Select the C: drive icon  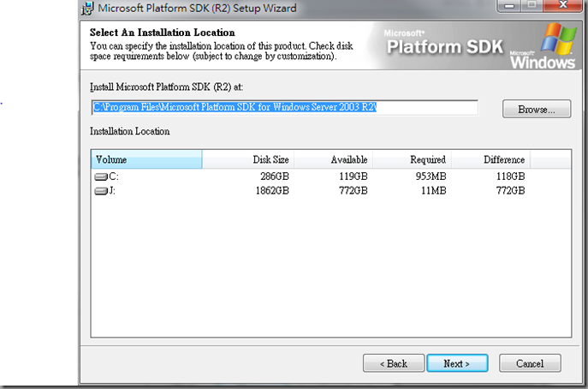click(x=101, y=177)
